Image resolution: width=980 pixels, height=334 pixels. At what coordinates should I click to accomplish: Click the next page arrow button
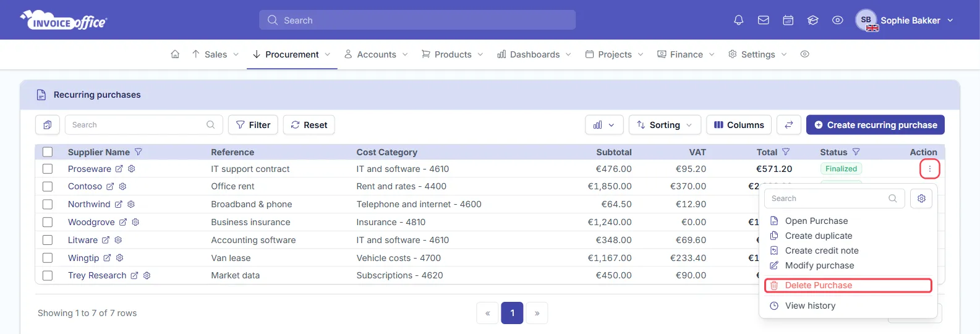pyautogui.click(x=537, y=313)
